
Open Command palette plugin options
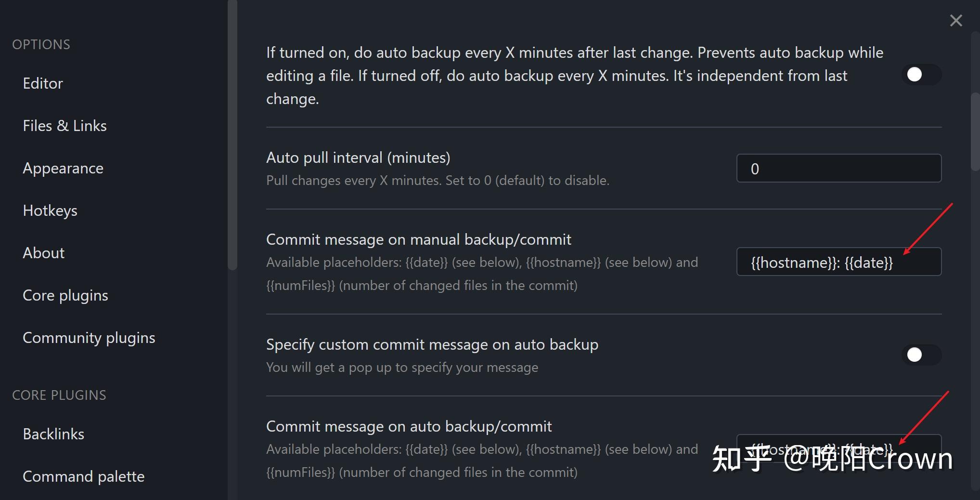84,476
